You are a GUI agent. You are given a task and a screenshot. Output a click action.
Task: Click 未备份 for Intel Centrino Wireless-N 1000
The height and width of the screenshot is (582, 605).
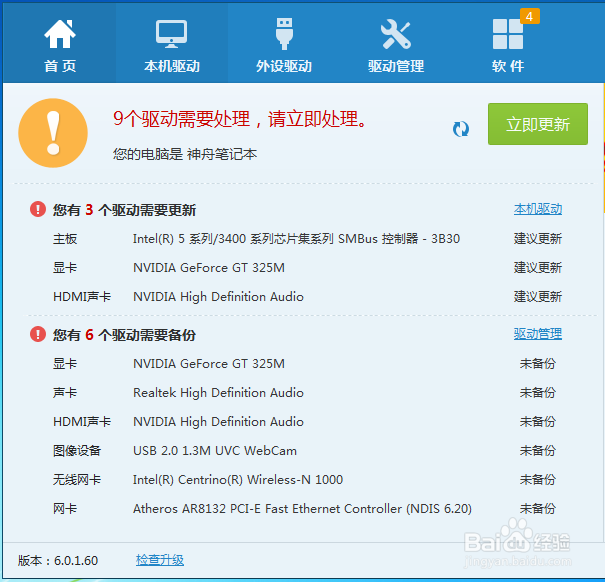pos(537,479)
